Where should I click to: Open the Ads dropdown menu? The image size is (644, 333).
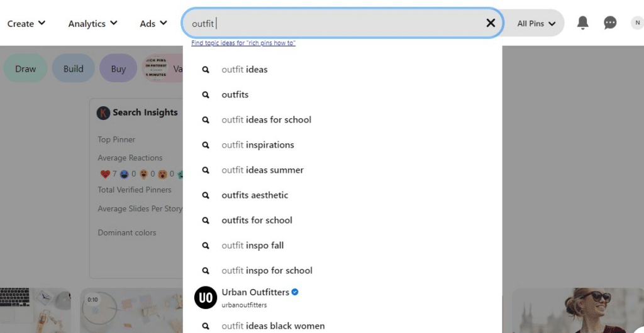[x=153, y=24]
